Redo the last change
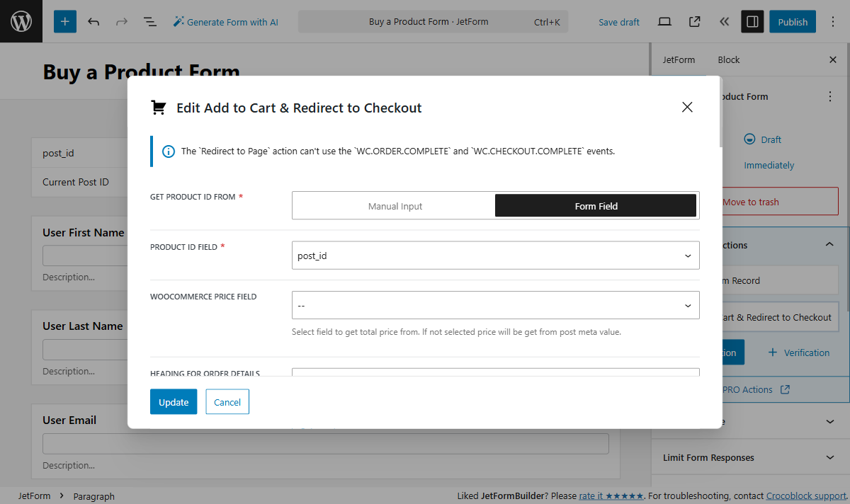This screenshot has width=850, height=504. [122, 22]
